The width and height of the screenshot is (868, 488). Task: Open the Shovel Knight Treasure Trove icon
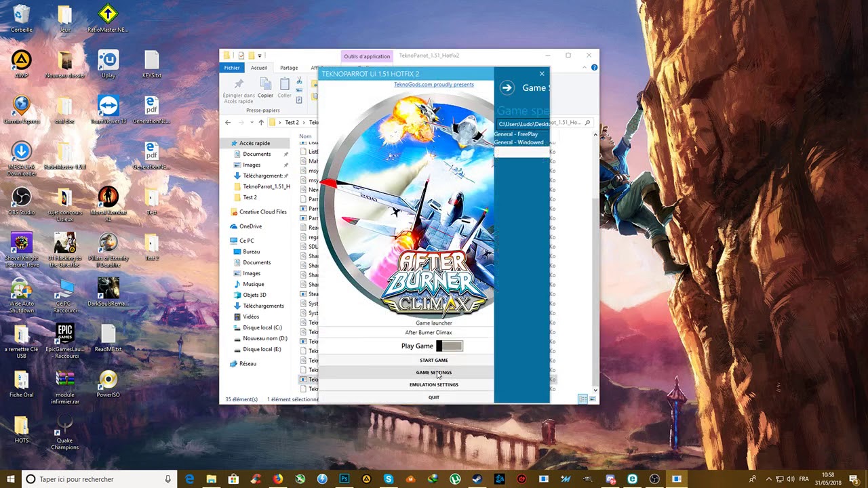point(22,250)
